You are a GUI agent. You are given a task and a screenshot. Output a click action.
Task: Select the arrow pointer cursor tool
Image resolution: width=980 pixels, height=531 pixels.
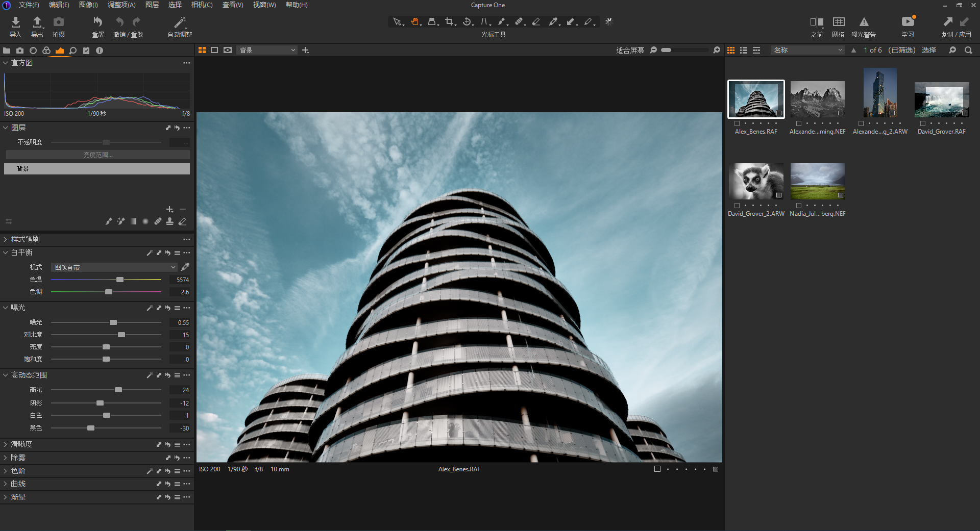click(x=397, y=22)
